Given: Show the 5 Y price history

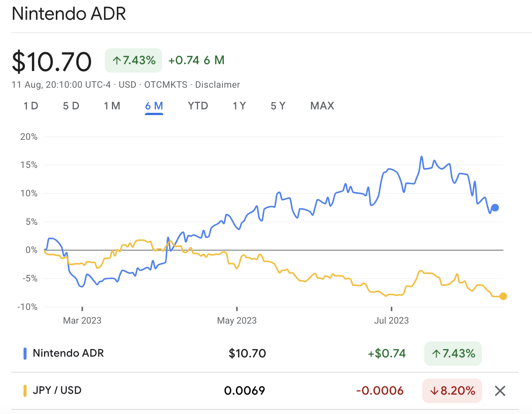Looking at the screenshot, I should tap(278, 106).
